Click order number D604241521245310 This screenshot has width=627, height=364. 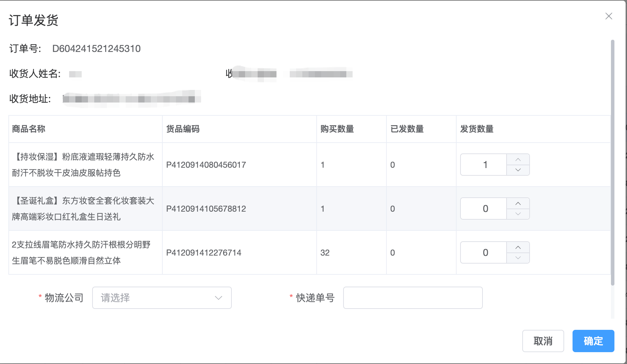pyautogui.click(x=96, y=48)
